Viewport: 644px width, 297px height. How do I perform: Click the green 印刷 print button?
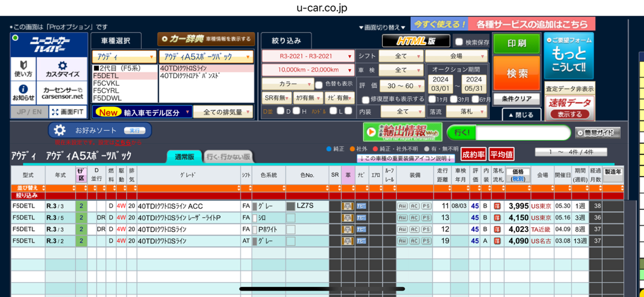tap(516, 44)
